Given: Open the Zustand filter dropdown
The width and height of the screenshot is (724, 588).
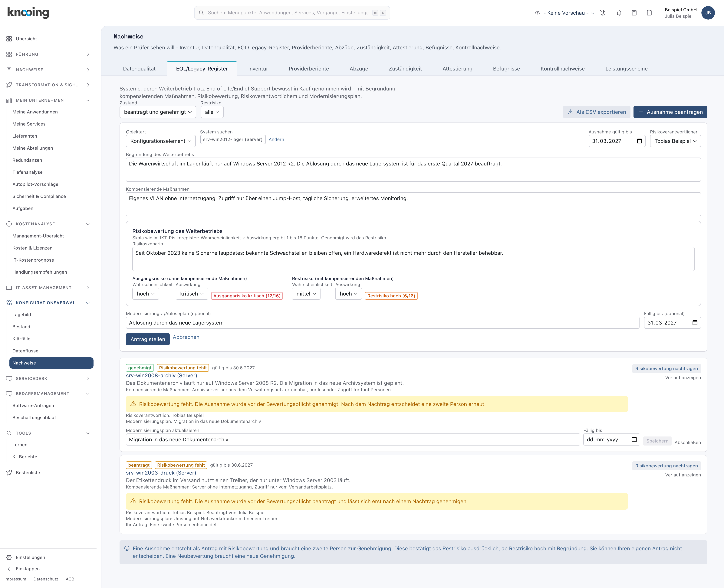Looking at the screenshot, I should (158, 112).
